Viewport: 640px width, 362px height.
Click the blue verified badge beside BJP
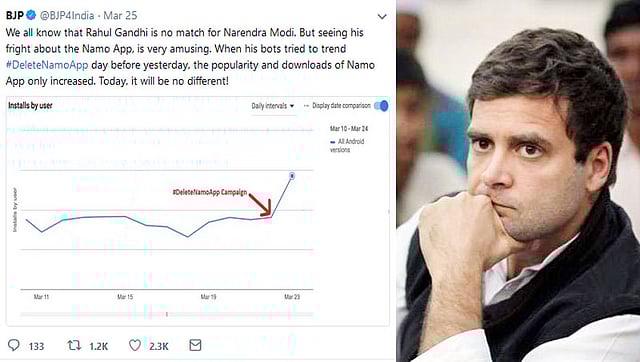point(31,15)
